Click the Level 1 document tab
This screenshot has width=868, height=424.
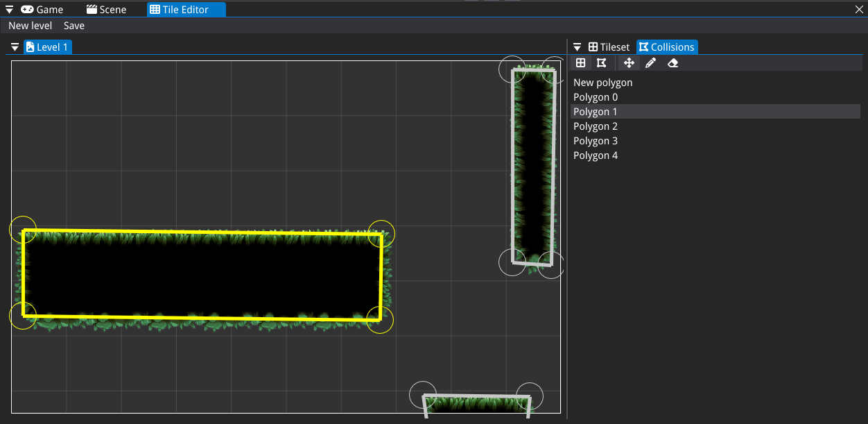point(47,47)
